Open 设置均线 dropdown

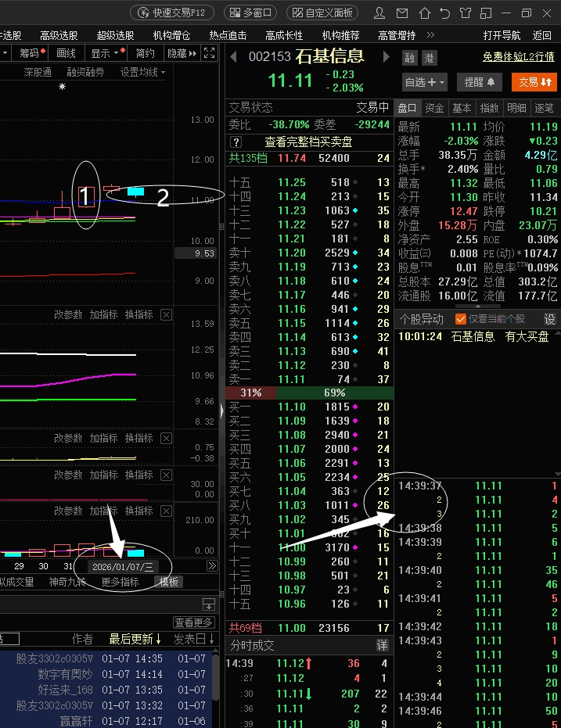pyautogui.click(x=142, y=73)
